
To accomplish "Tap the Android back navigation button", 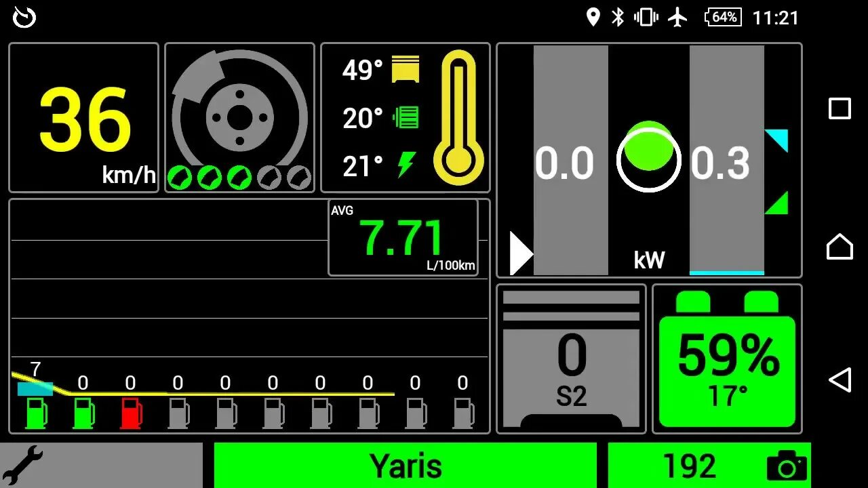I will coord(840,380).
